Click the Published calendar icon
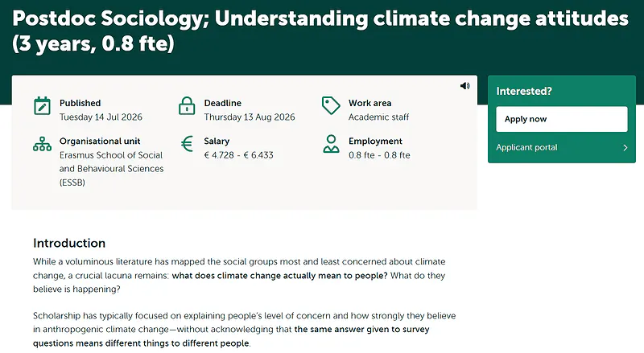The image size is (644, 353). pyautogui.click(x=43, y=106)
